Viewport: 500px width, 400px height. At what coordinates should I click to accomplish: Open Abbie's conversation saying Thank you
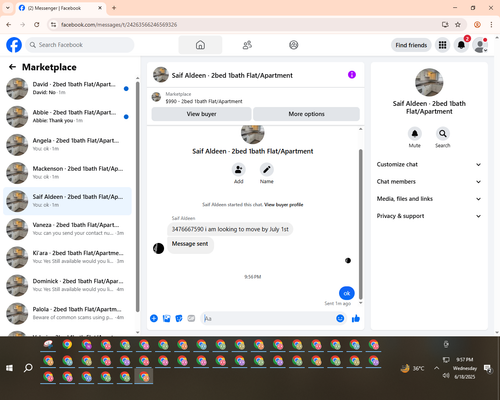(x=68, y=117)
